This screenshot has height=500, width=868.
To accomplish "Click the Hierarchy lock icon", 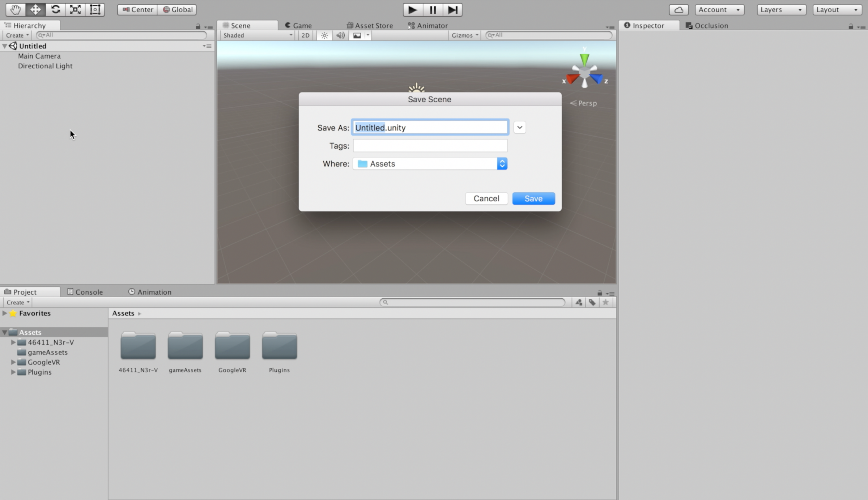I will (x=197, y=26).
